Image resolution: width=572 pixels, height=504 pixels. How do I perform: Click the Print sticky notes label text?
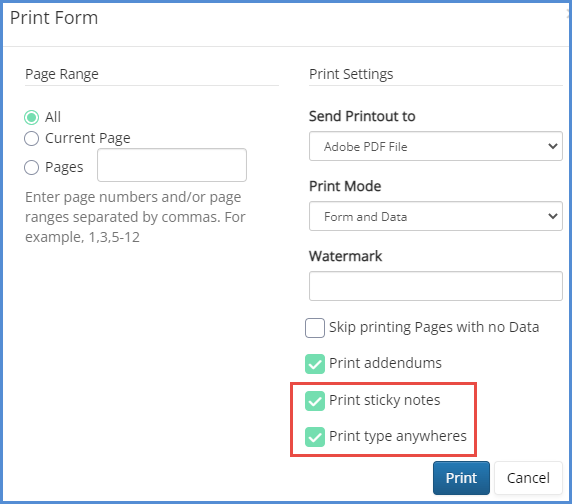pos(384,400)
